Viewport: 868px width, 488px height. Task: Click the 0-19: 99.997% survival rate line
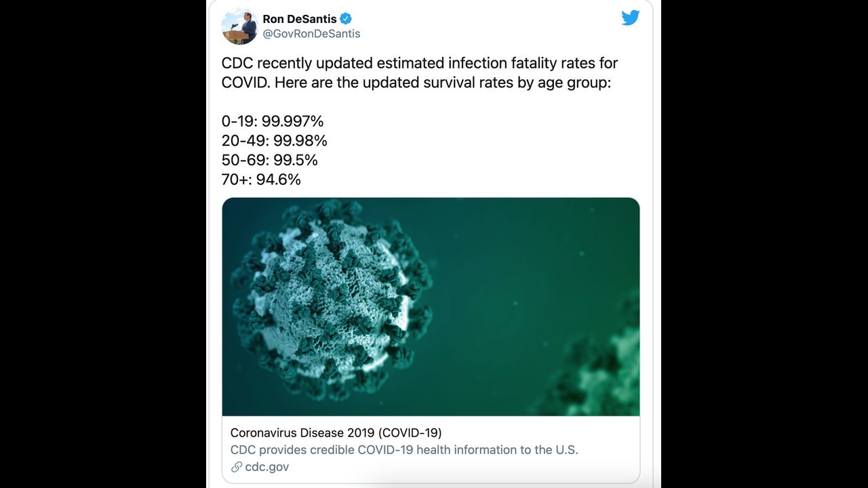(x=272, y=121)
